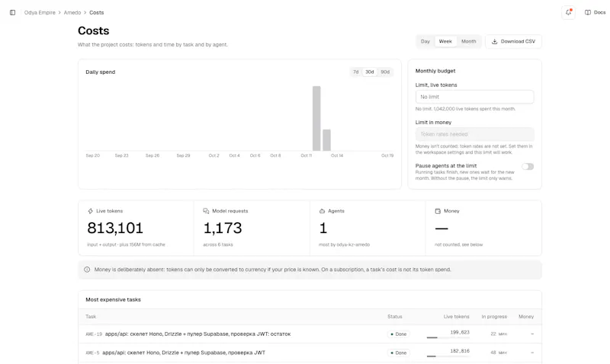The image size is (610, 364).
Task: Click 'not counted, see below' caption
Action: tap(459, 244)
